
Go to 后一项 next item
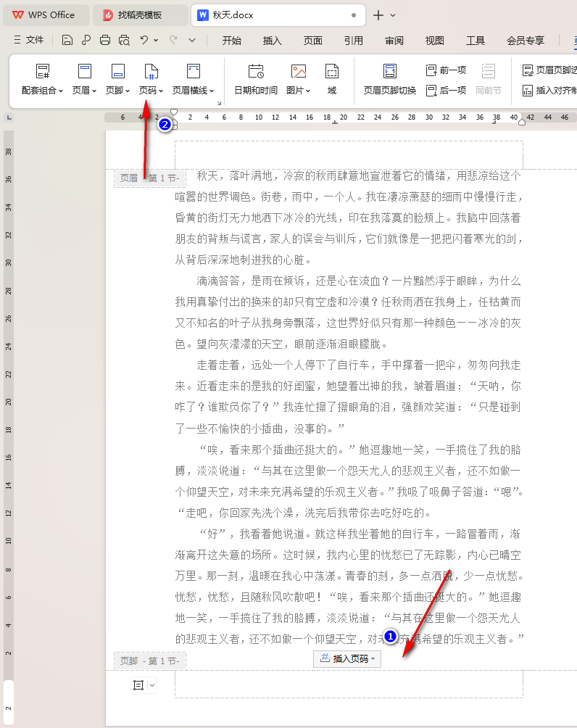point(446,90)
